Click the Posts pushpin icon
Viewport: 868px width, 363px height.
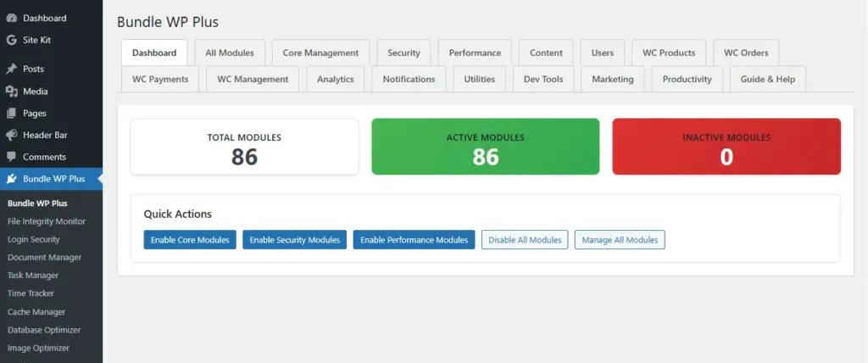coord(11,69)
